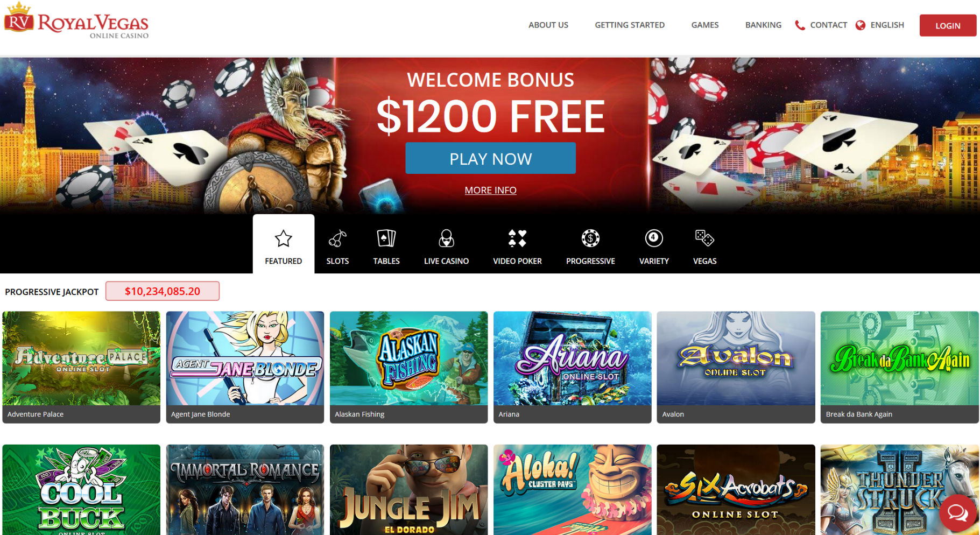Open the Live Casino dealer icon
The height and width of the screenshot is (535, 980).
pyautogui.click(x=446, y=238)
